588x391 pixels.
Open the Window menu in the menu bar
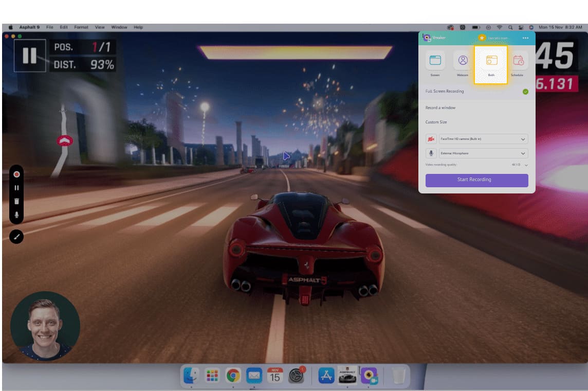(x=118, y=27)
